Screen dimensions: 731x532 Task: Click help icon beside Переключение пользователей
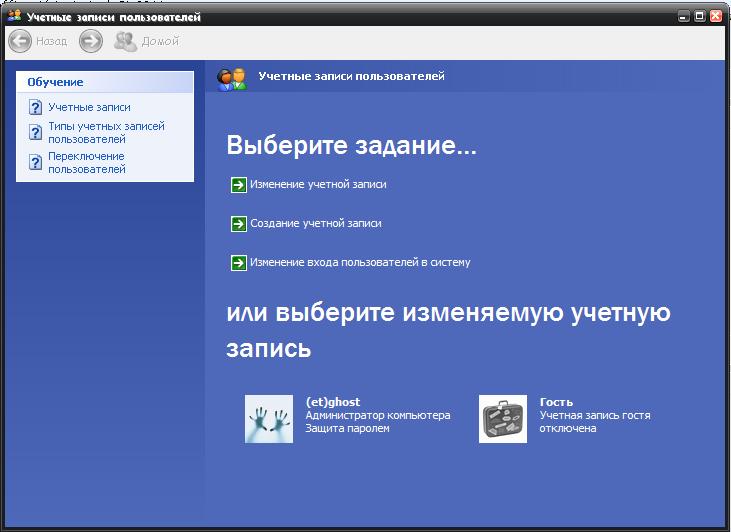36,162
